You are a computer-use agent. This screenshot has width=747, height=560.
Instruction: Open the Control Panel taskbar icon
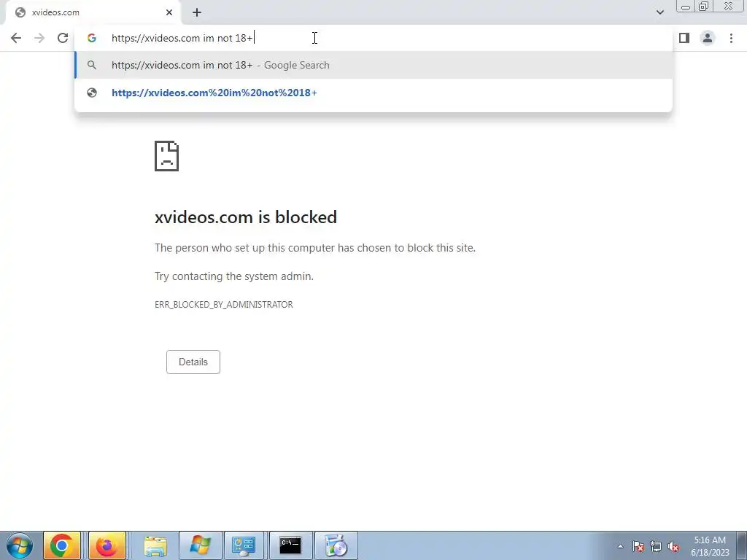point(244,545)
